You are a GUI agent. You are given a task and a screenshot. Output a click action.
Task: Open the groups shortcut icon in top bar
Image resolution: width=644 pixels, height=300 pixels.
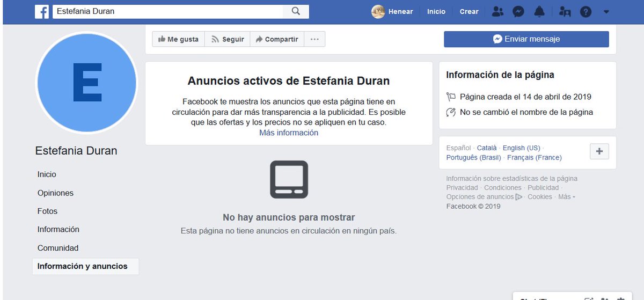pos(565,11)
